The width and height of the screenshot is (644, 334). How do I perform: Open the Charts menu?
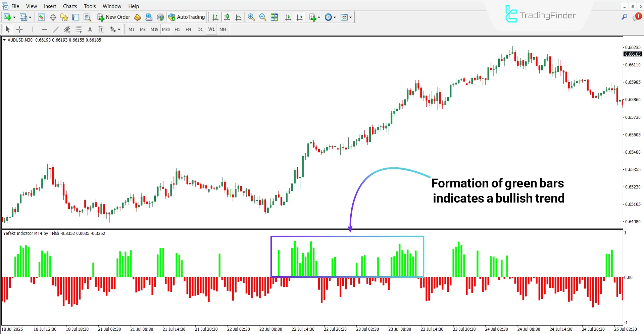(x=70, y=6)
